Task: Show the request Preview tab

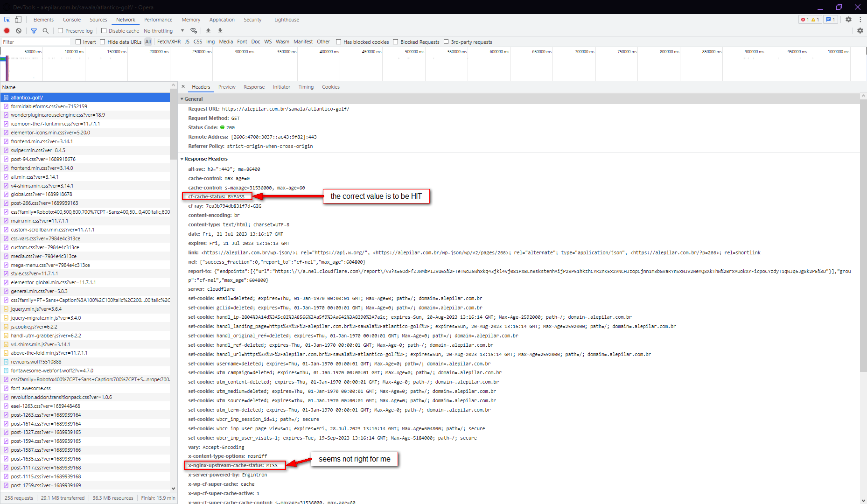Action: (x=227, y=87)
